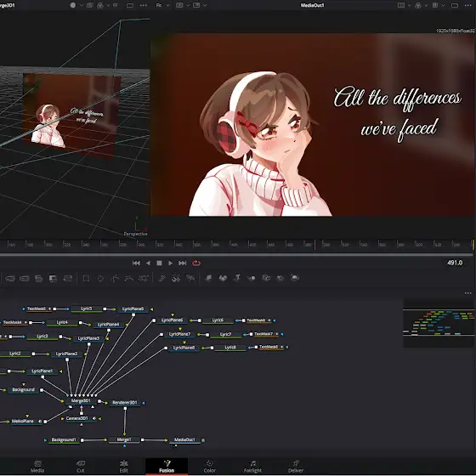476x476 pixels.
Task: Open right viewer options three-dot menu
Action: click(x=467, y=5)
